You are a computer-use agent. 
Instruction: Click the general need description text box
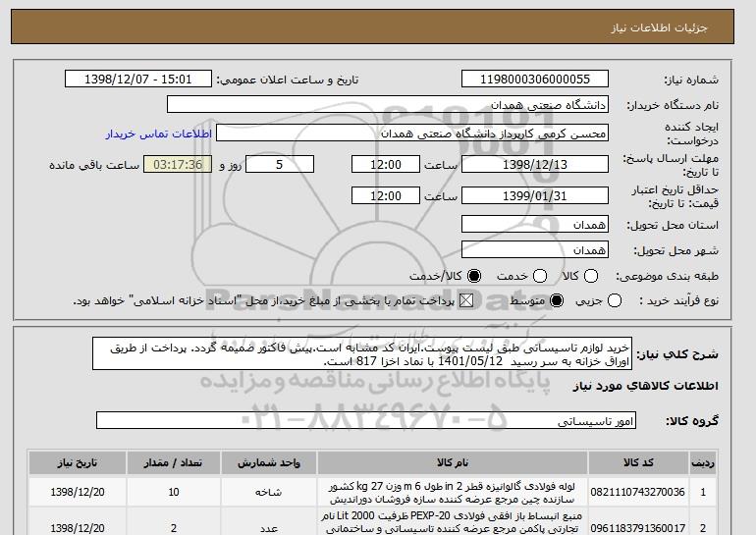(x=362, y=354)
